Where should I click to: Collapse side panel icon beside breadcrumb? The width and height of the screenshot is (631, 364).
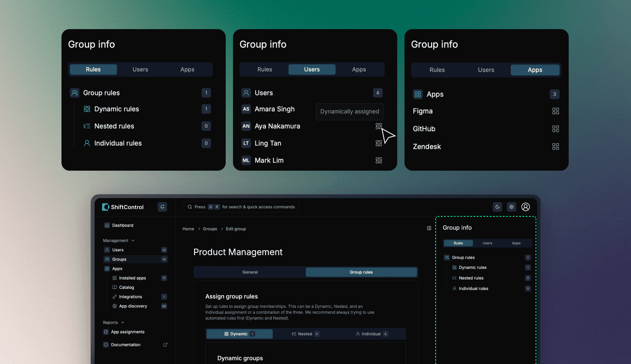coord(429,229)
